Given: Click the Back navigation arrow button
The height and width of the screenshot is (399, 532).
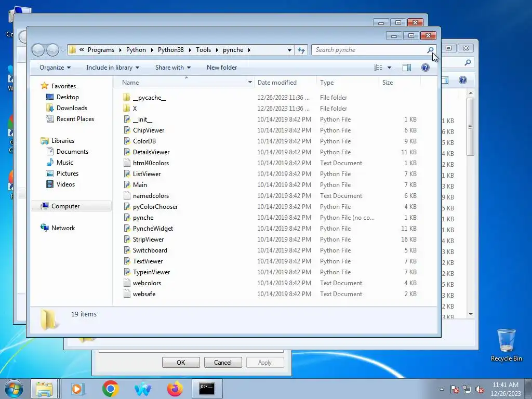Looking at the screenshot, I should [38, 50].
